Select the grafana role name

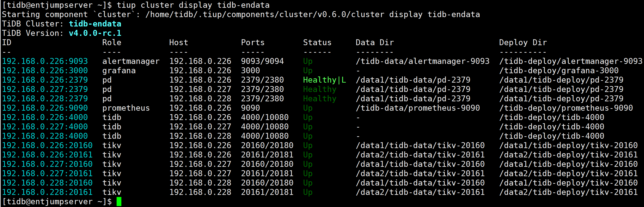119,71
